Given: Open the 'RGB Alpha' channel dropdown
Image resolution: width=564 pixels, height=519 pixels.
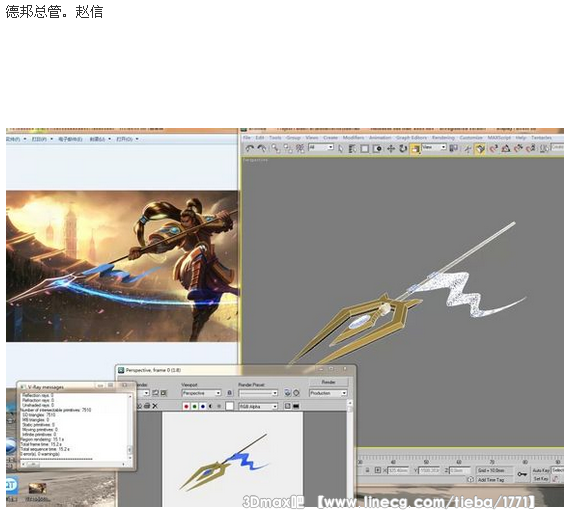Looking at the screenshot, I should pyautogui.click(x=258, y=406).
